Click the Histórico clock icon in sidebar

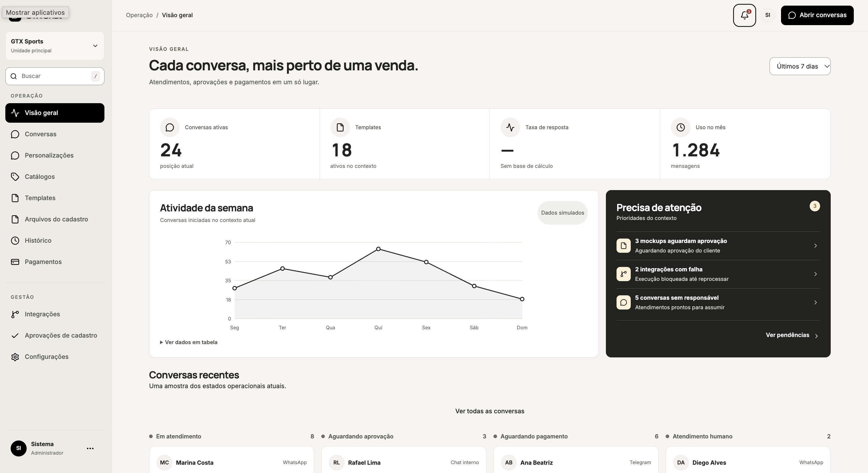[15, 241]
